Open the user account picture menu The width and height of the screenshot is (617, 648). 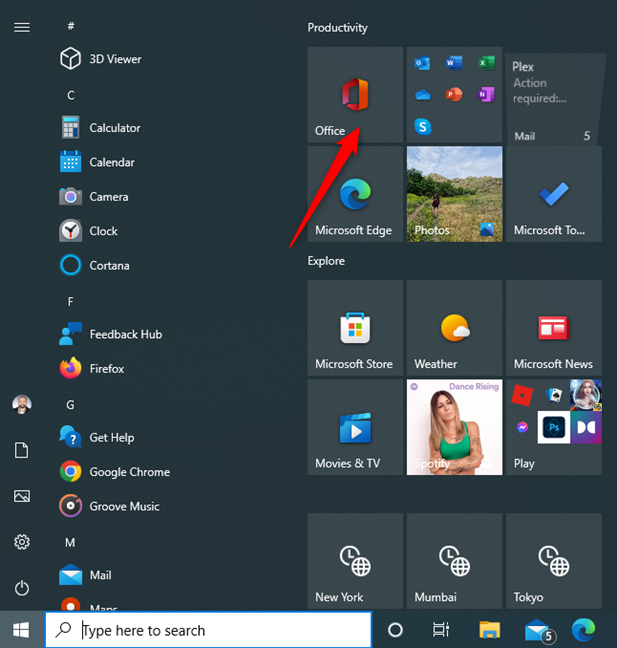coord(22,404)
